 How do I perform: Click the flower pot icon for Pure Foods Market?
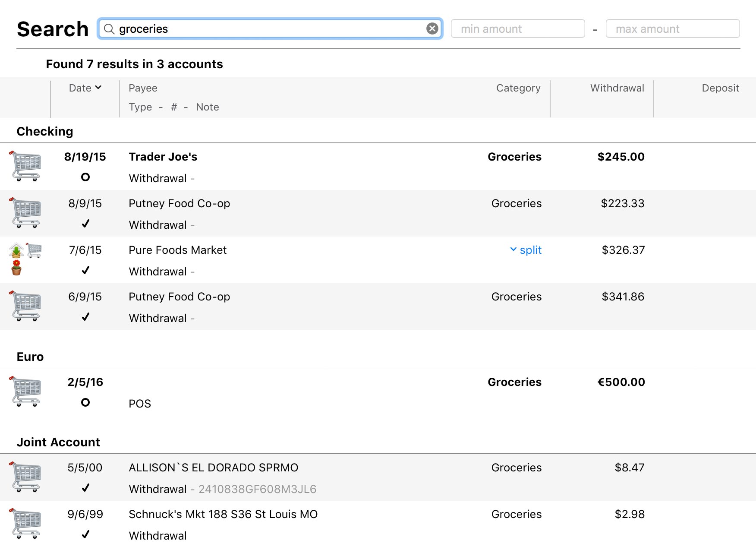coord(16,268)
